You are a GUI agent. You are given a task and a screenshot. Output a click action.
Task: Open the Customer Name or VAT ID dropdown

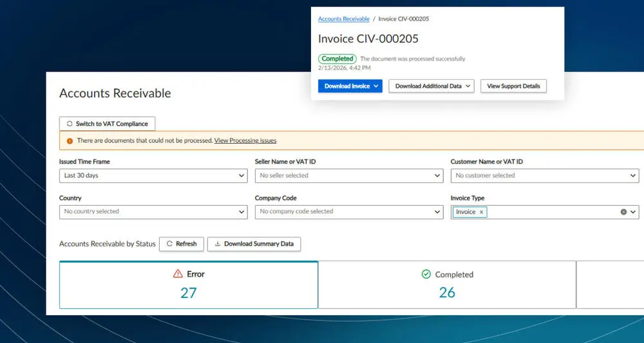coord(545,175)
